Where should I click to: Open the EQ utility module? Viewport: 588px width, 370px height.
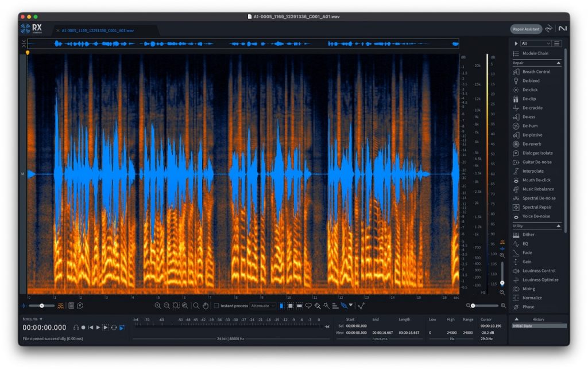[x=525, y=243]
